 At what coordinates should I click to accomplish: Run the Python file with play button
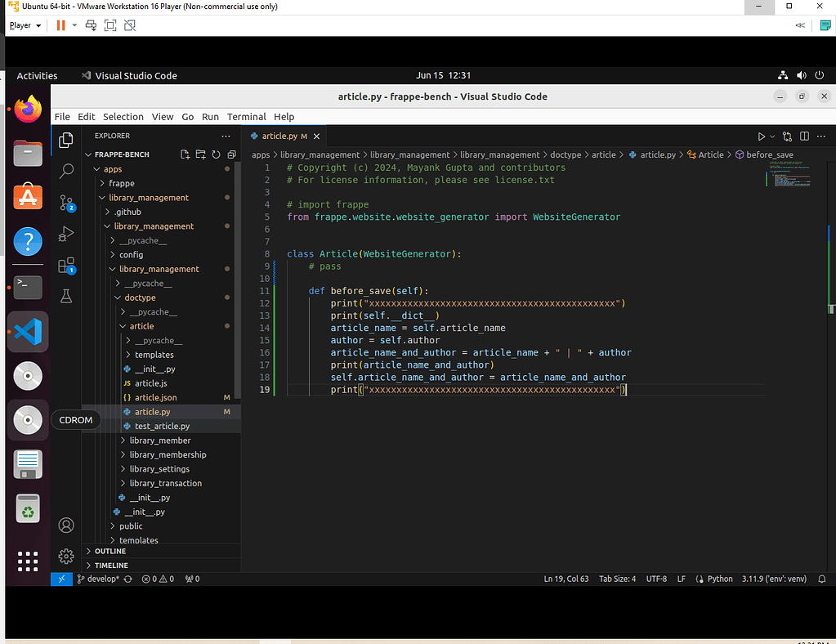762,136
